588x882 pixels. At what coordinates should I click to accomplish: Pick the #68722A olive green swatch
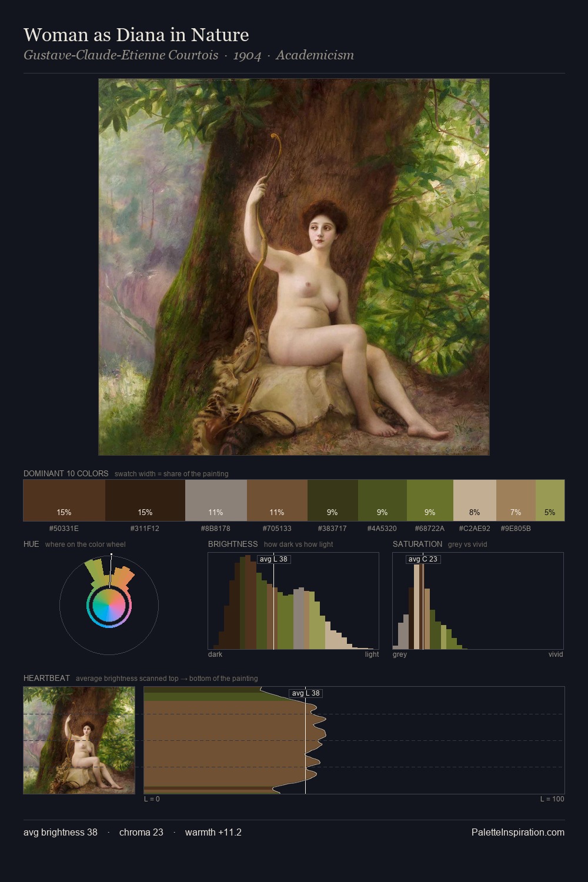point(430,500)
